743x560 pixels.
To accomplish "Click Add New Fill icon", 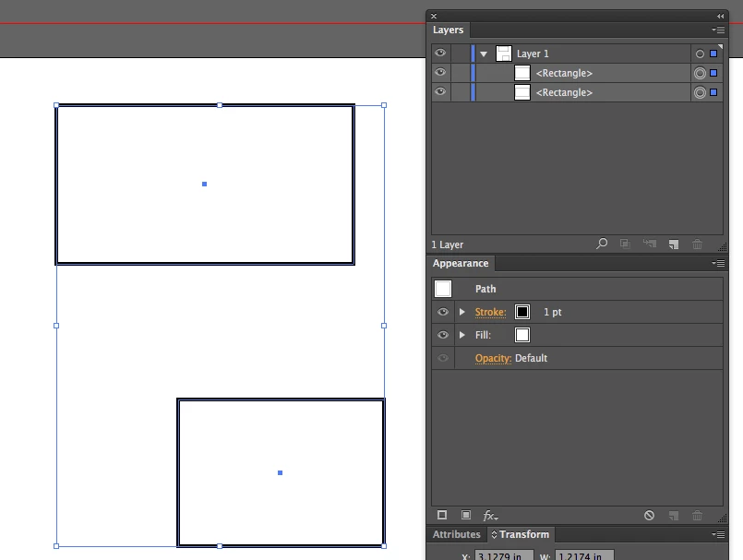I will 466,515.
